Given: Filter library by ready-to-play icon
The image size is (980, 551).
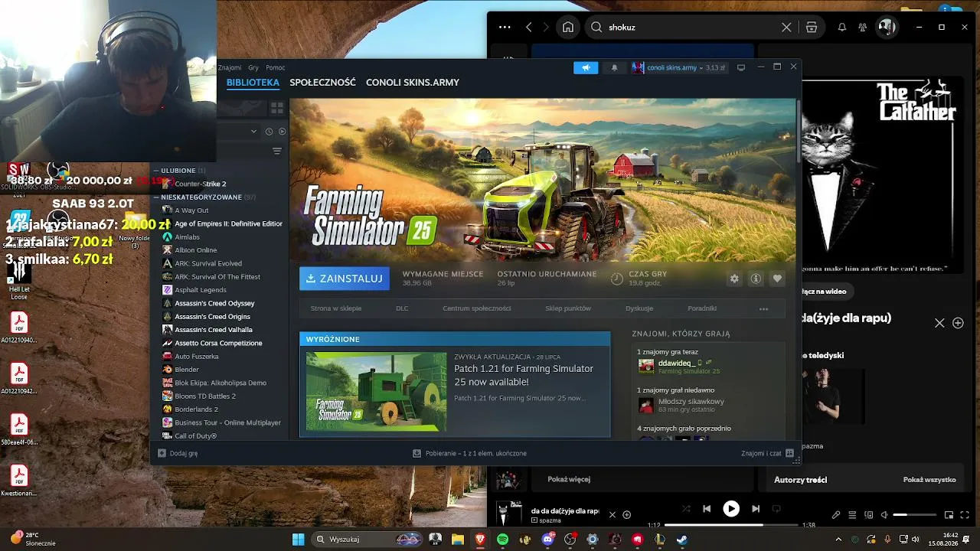Looking at the screenshot, I should (x=282, y=132).
